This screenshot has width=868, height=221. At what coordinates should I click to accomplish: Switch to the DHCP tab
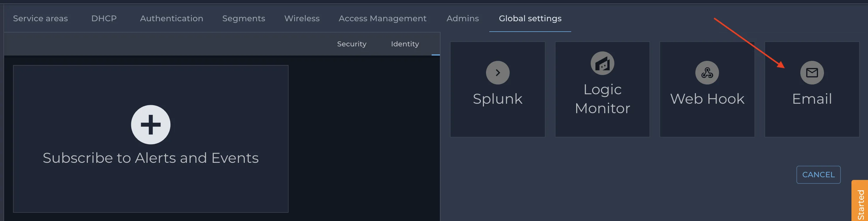[x=104, y=19]
